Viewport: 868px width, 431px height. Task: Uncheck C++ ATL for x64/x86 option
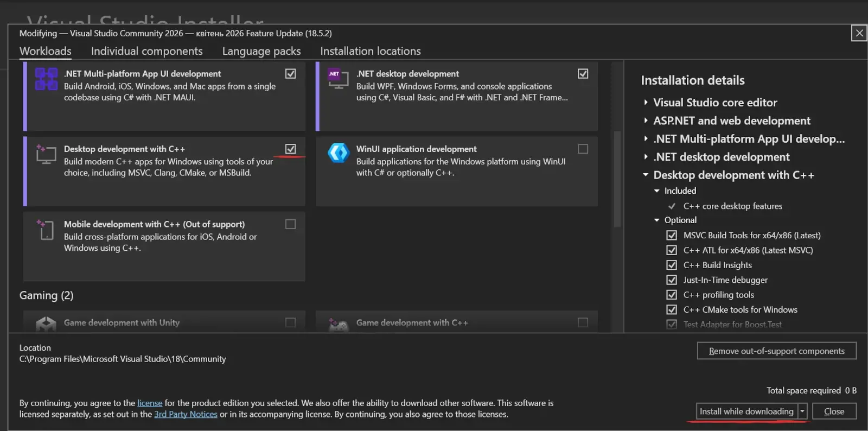coord(672,250)
